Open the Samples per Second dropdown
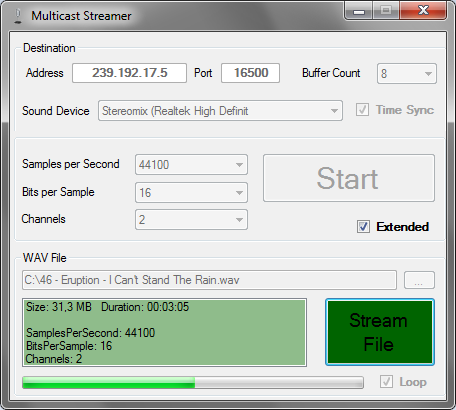This screenshot has height=410, width=456. coord(191,164)
